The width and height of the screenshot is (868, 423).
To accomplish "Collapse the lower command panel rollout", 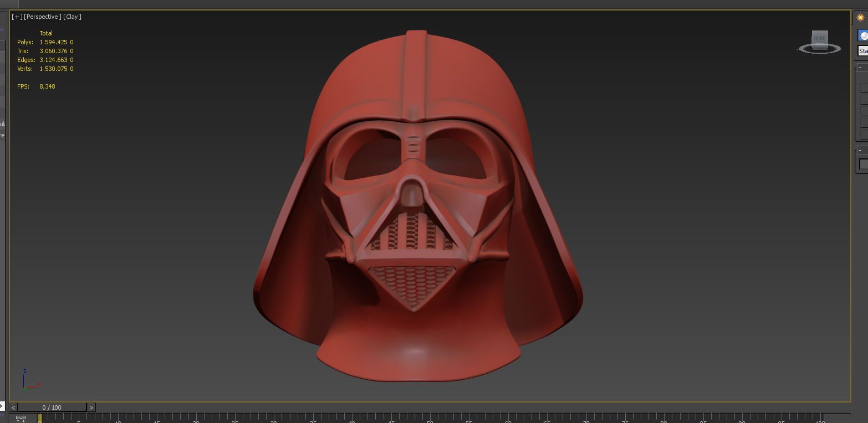I will click(860, 150).
